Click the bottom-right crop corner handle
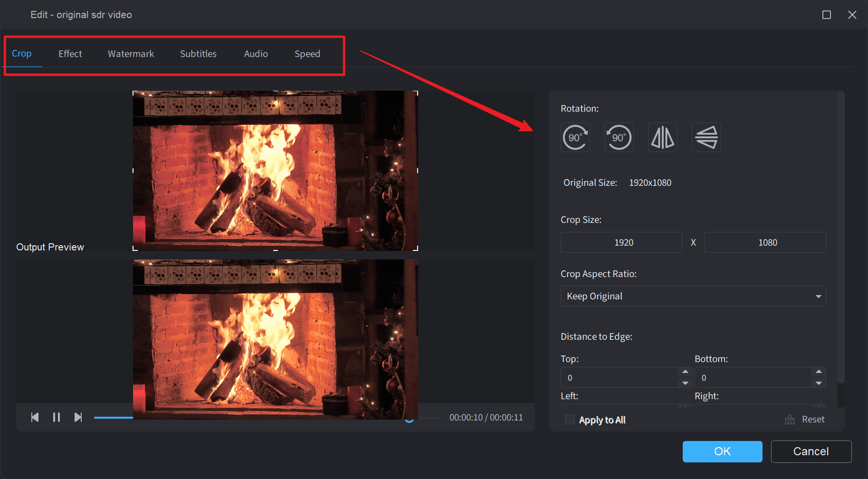Viewport: 868px width, 479px height. [x=417, y=249]
